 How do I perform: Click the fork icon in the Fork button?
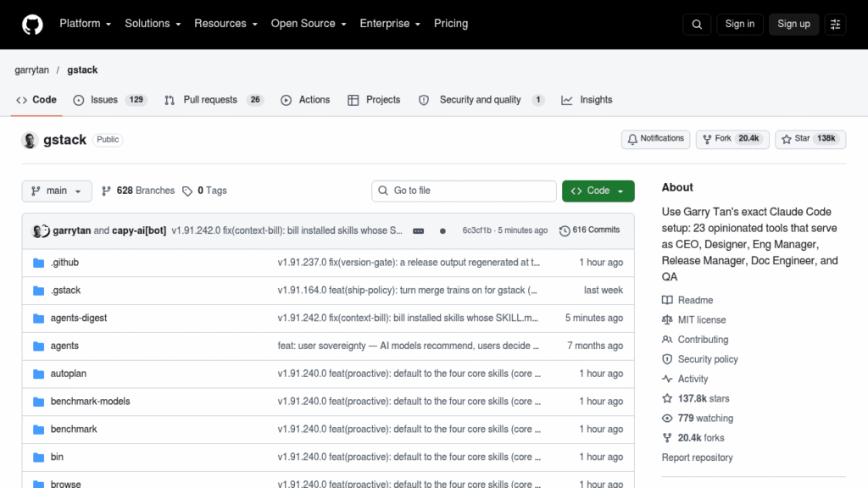click(x=707, y=140)
